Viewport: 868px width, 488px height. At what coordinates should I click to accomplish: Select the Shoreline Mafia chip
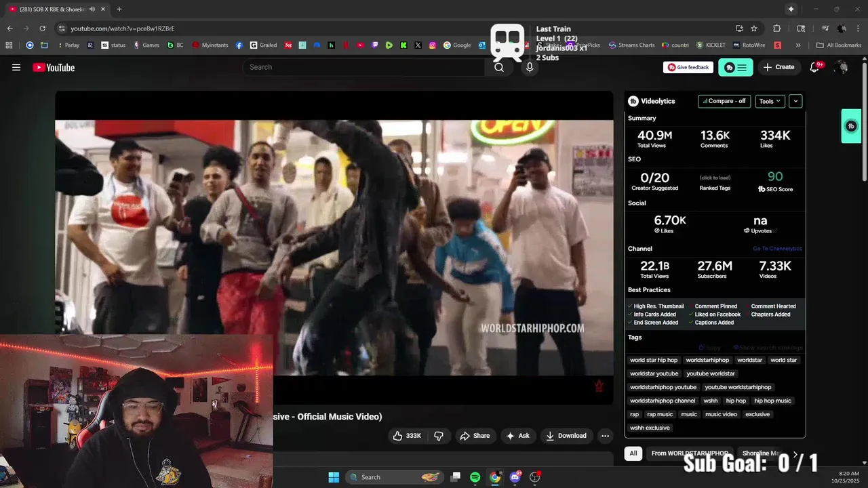[762, 453]
